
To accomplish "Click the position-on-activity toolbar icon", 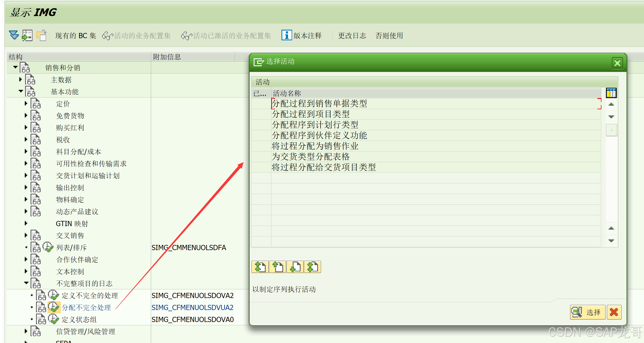I will click(27, 35).
